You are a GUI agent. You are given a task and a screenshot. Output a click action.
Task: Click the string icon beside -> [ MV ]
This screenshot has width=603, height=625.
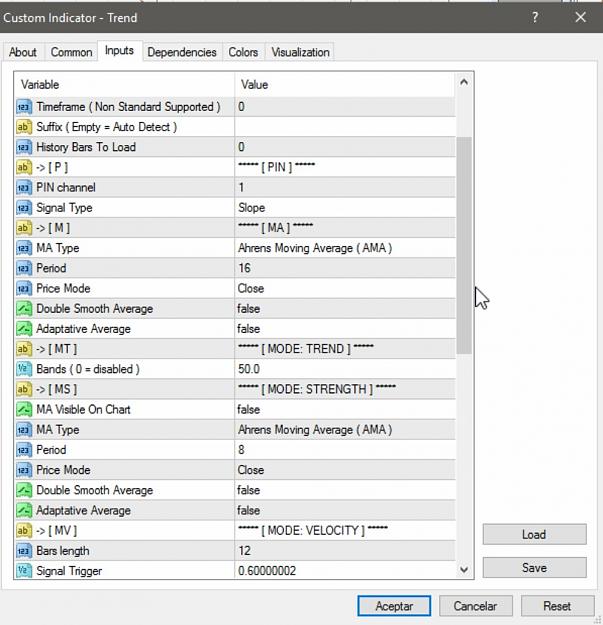pos(24,531)
